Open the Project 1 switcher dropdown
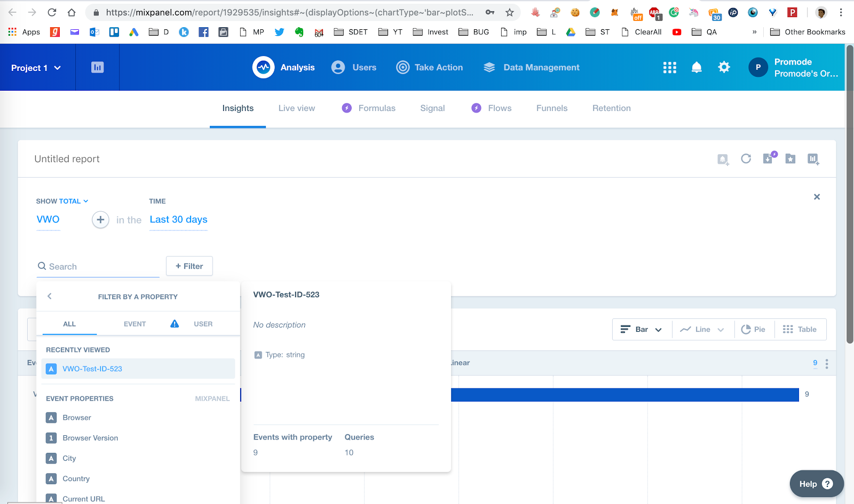854x504 pixels. click(x=36, y=68)
